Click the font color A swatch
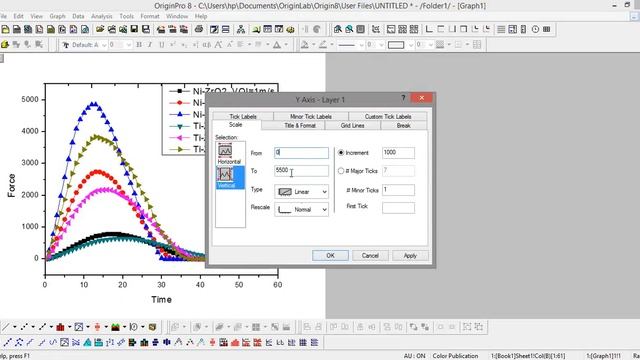Screen dimensions: 640x360 coord(277,45)
